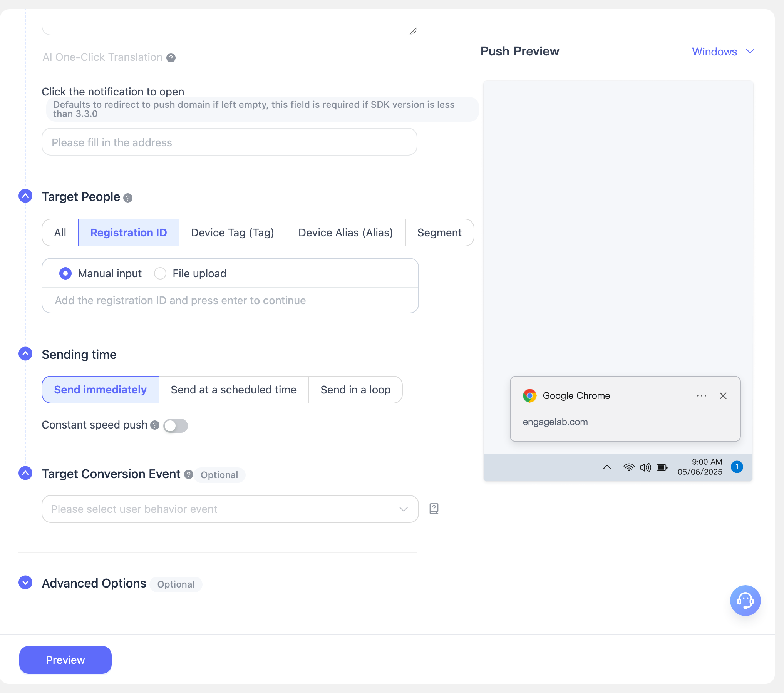Click the tray overflow caret in preview taskbar

pos(607,467)
